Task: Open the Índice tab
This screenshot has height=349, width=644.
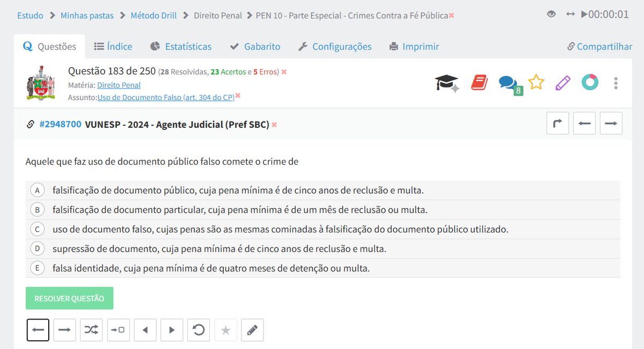Action: 113,47
